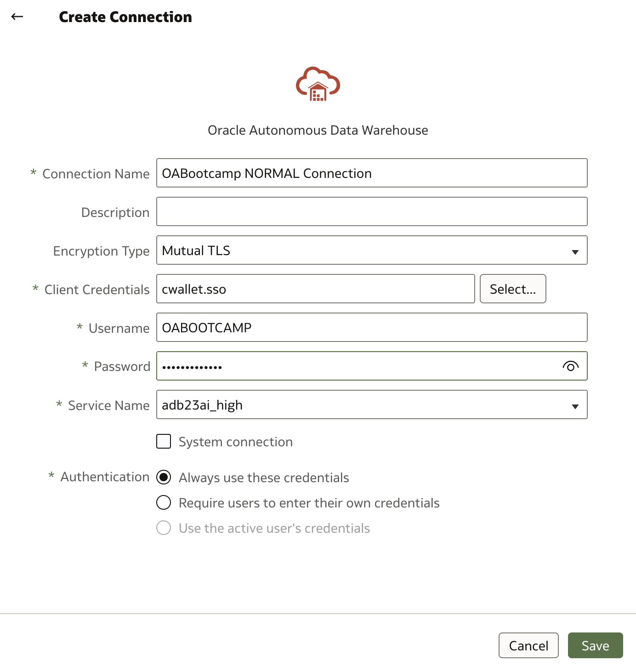636x672 pixels.
Task: Click the adb23ai_high service name box
Action: click(x=372, y=404)
